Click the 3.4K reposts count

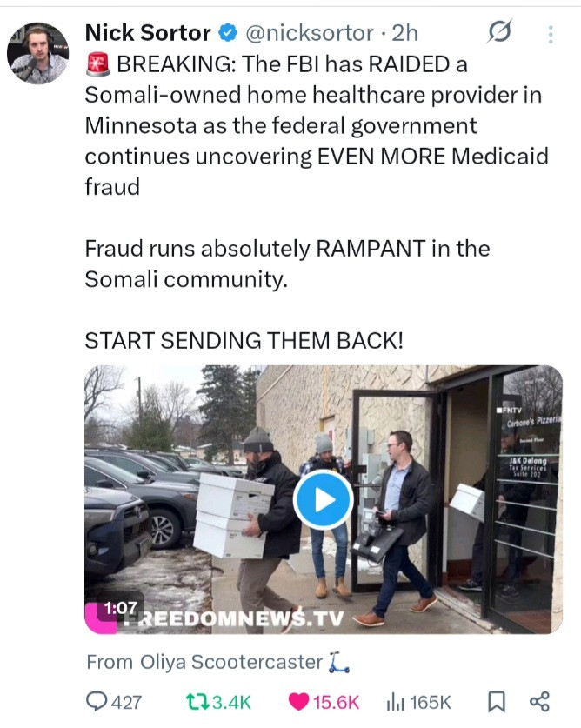pyautogui.click(x=231, y=703)
